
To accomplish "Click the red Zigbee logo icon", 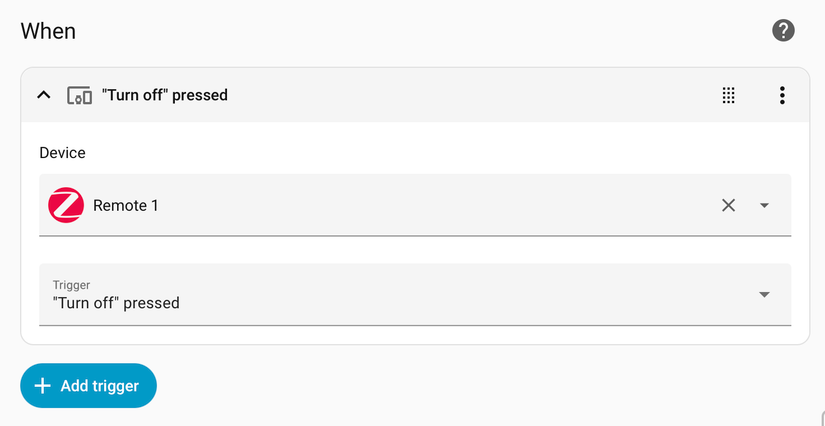I will 66,205.
